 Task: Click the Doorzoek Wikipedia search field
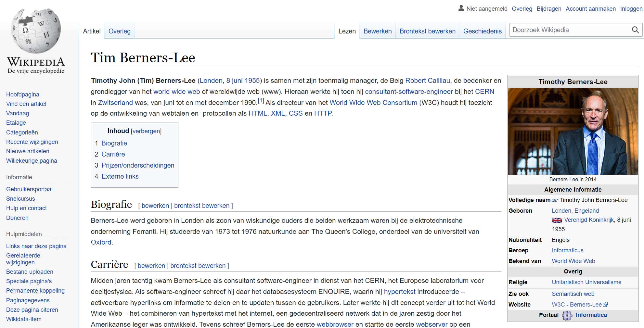(x=569, y=30)
